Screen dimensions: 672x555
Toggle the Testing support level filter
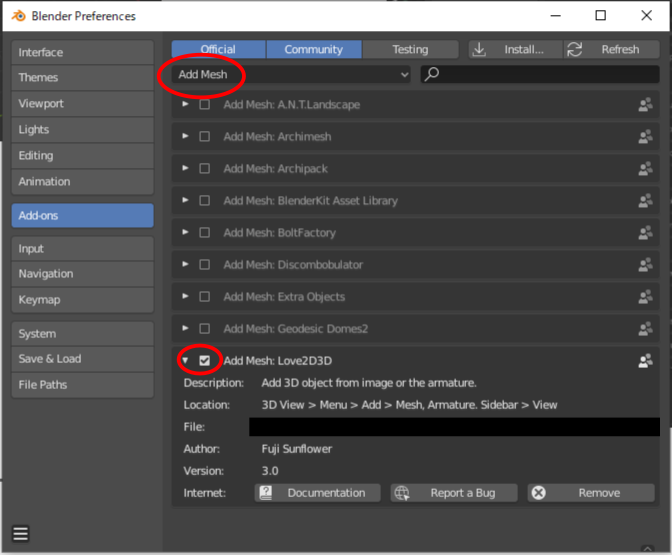tap(410, 49)
